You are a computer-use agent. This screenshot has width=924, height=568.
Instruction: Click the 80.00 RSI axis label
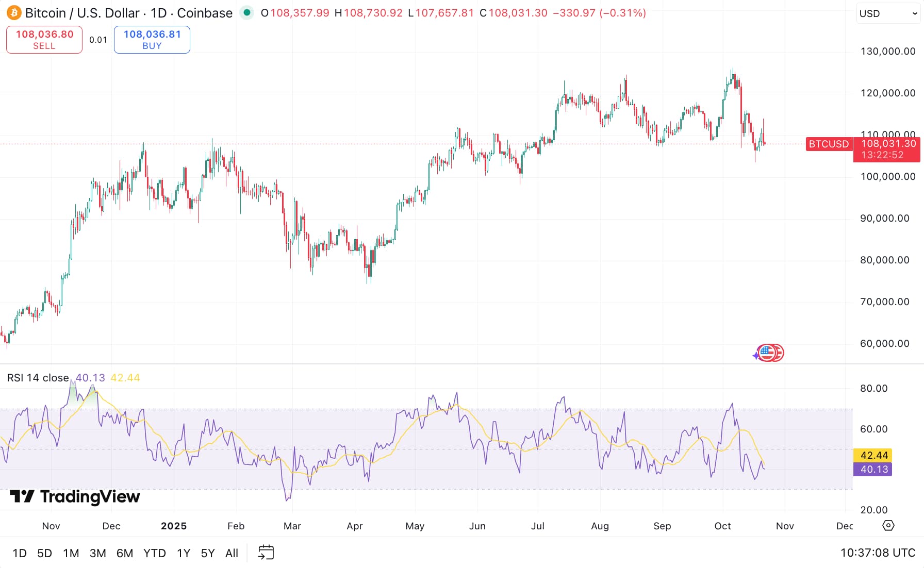873,388
